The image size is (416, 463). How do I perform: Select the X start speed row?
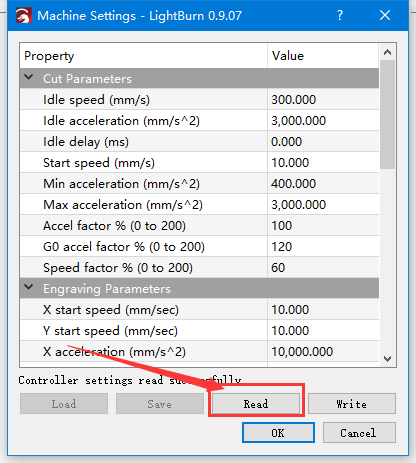(199, 309)
